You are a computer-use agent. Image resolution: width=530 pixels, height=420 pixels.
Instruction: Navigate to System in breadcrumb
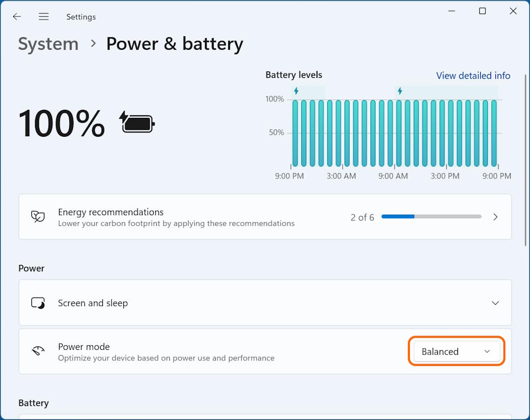point(48,44)
